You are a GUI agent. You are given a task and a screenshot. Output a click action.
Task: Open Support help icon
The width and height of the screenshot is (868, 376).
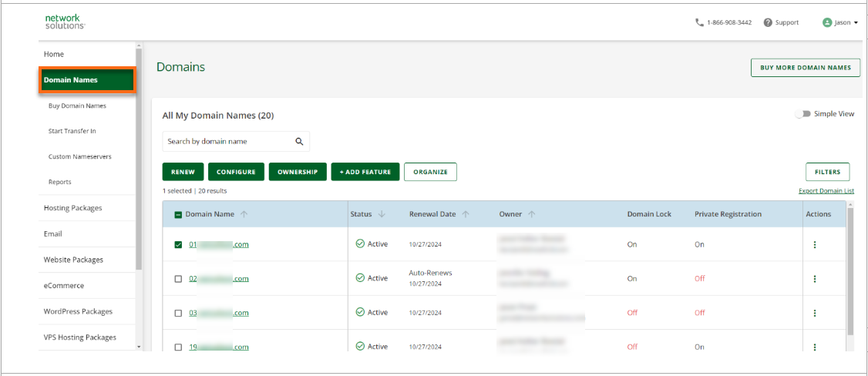click(x=768, y=22)
